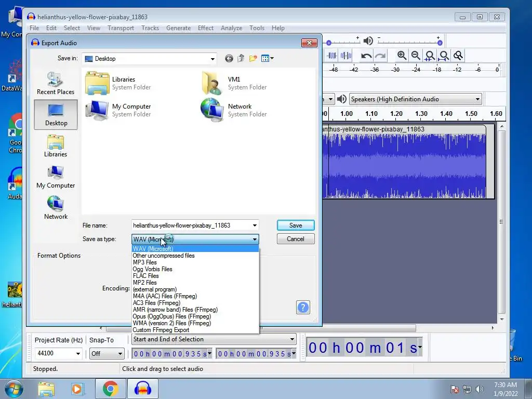Select Network system folder item
532x399 pixels.
coord(234,110)
